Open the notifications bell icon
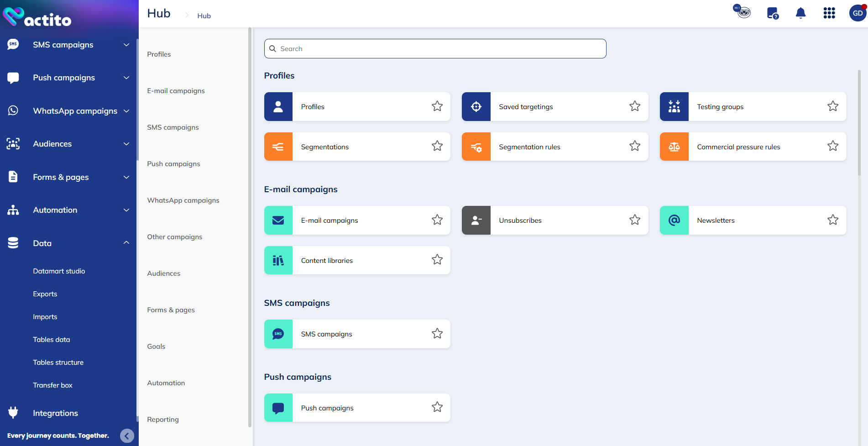The height and width of the screenshot is (446, 868). coord(800,13)
